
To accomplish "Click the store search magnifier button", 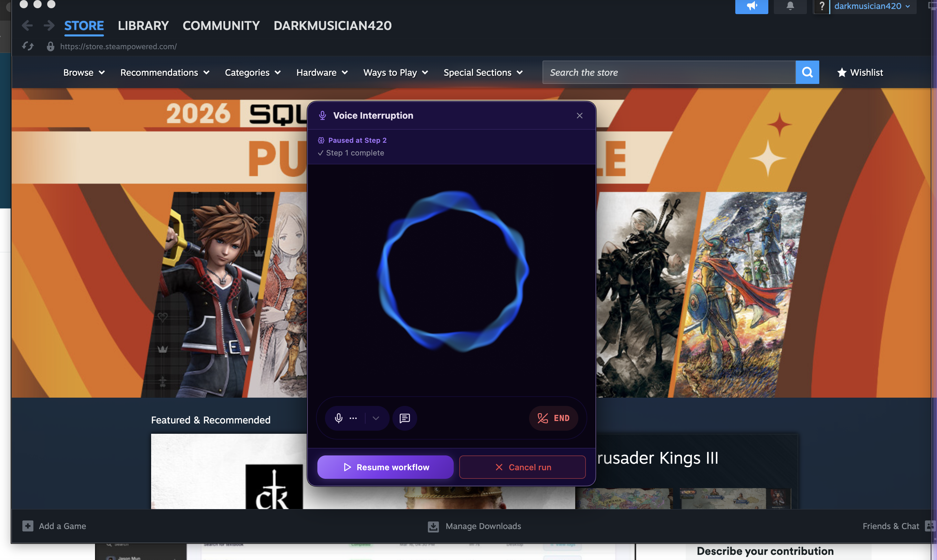I will tap(807, 72).
